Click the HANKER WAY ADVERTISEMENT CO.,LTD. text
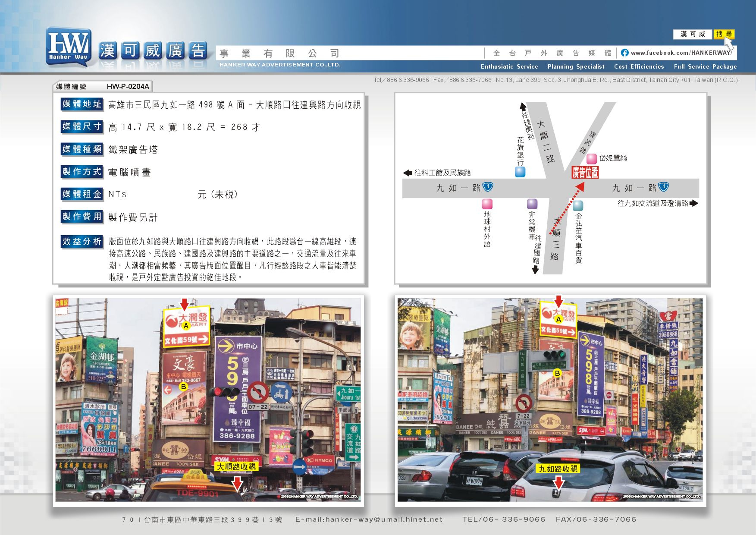The width and height of the screenshot is (756, 535). tap(280, 65)
